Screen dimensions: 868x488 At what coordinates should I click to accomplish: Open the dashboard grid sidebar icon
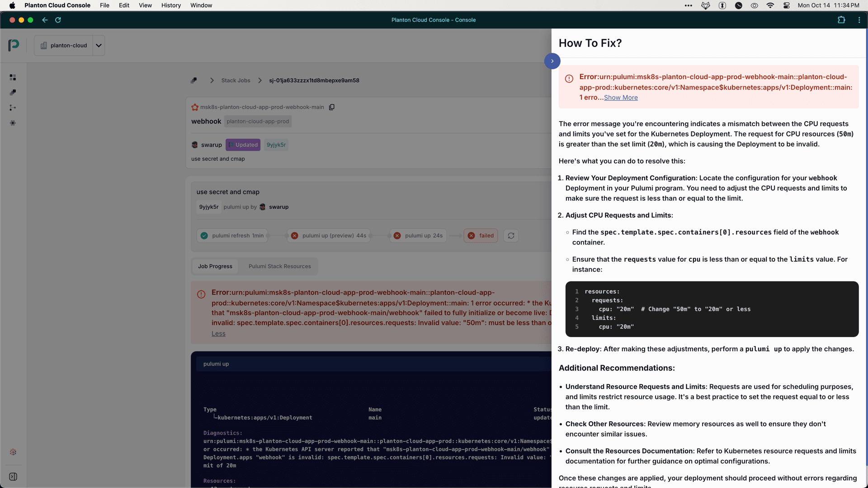pos(13,77)
